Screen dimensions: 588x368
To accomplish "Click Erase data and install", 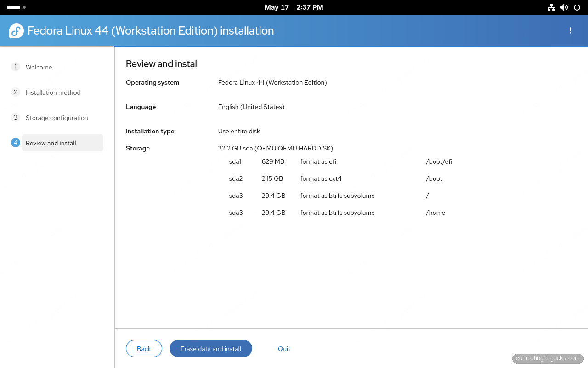I will [x=211, y=349].
